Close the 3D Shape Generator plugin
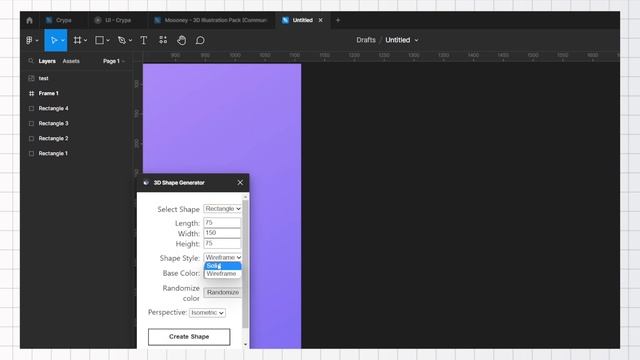Screen dimensions: 640x360 240,182
